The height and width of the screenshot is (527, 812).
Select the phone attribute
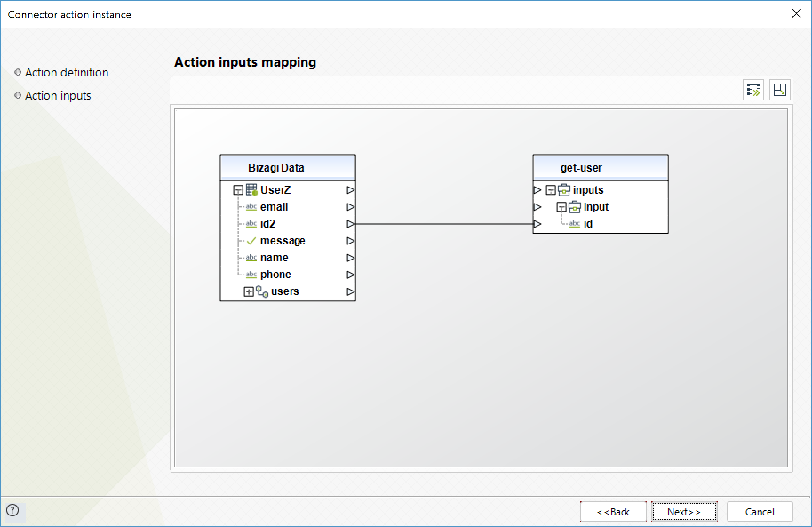click(x=275, y=275)
